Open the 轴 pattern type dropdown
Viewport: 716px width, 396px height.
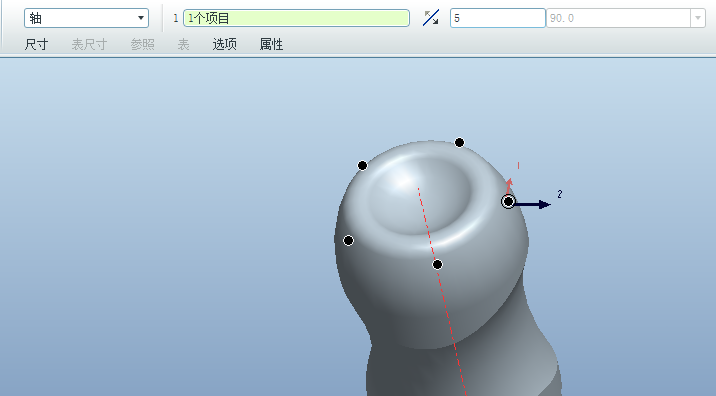[86, 18]
